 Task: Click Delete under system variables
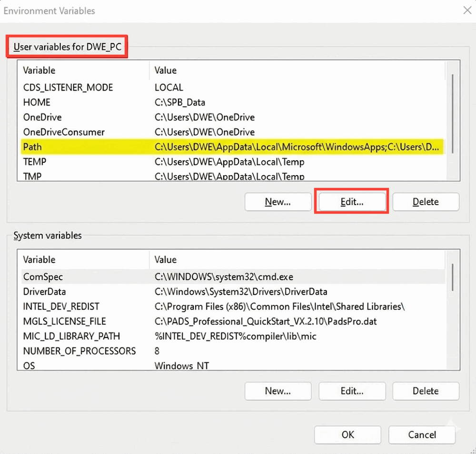(426, 391)
